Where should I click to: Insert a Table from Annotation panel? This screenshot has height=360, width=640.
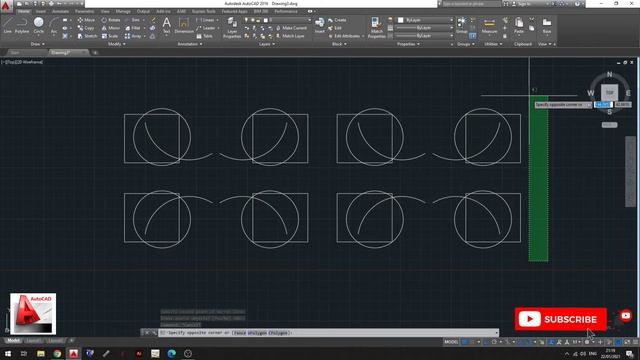click(204, 36)
